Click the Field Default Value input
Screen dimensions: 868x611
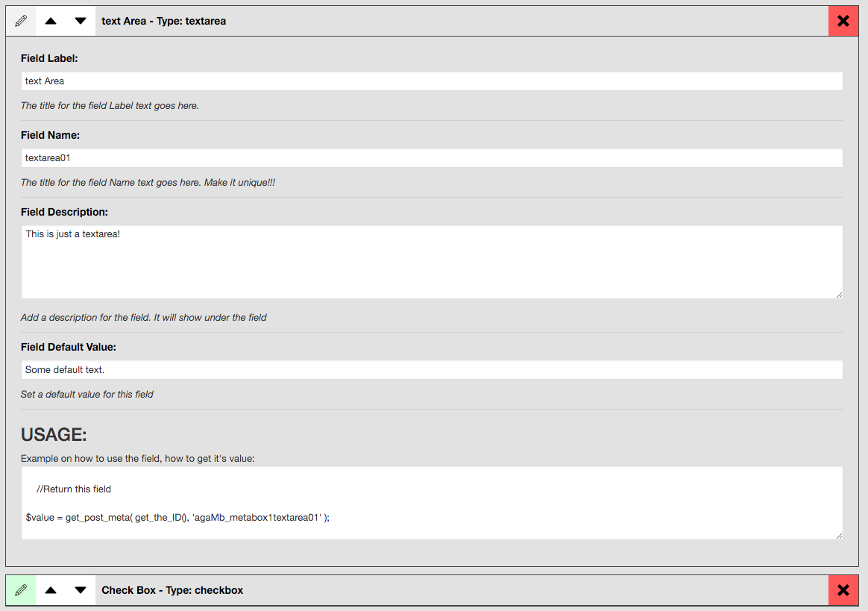coord(432,369)
